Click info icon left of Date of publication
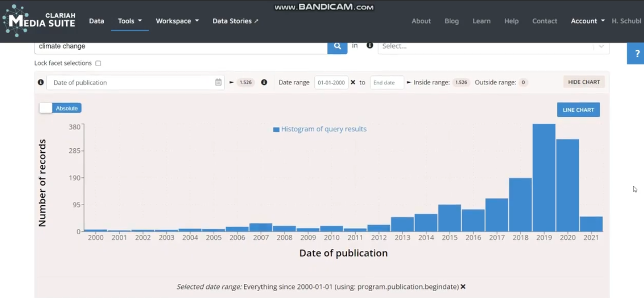This screenshot has width=644, height=298. pos(41,82)
